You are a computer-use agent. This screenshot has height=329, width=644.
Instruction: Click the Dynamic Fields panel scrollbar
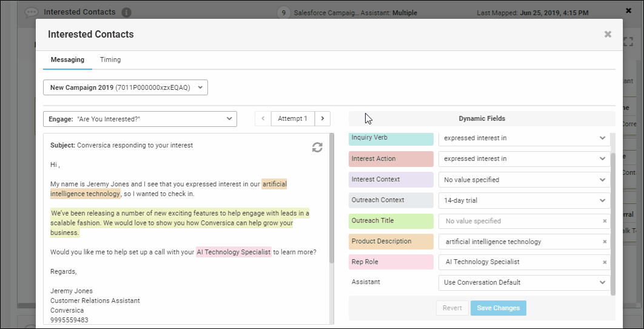coord(613,224)
